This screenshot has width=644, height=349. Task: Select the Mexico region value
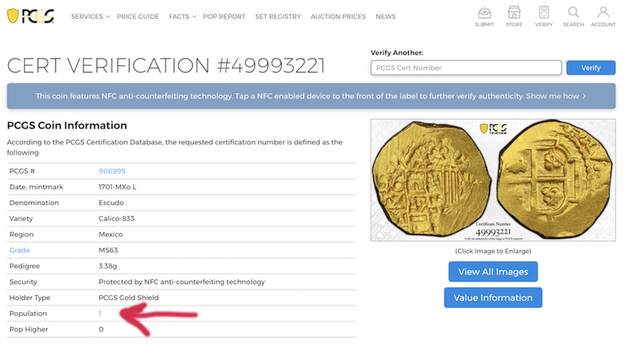click(x=110, y=234)
